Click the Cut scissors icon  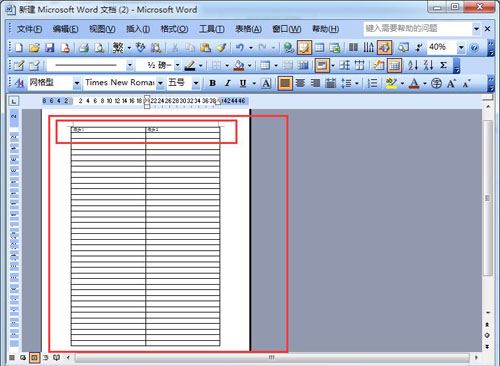174,48
